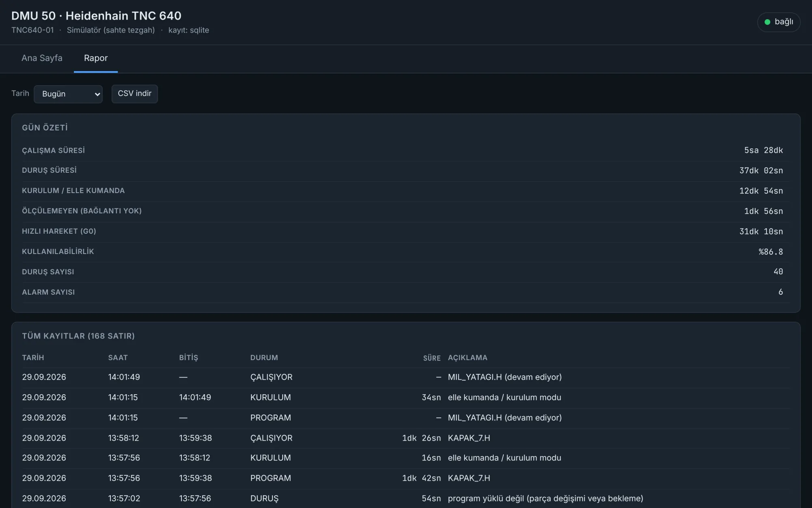Select the 14:01:49 start time cell
The height and width of the screenshot is (508, 812).
[124, 377]
